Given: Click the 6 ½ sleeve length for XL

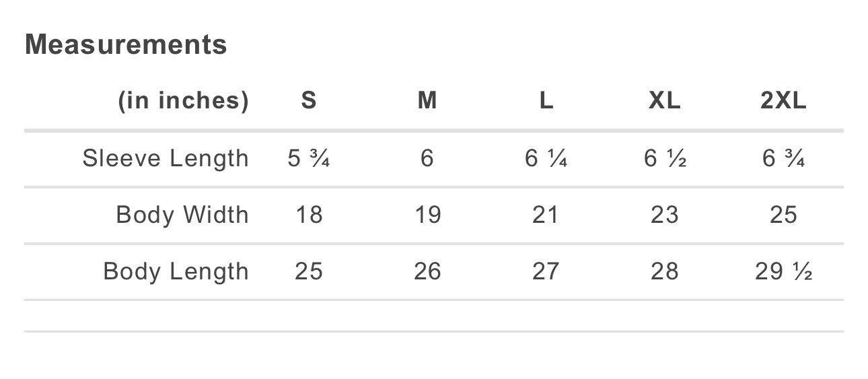Looking at the screenshot, I should tap(664, 159).
